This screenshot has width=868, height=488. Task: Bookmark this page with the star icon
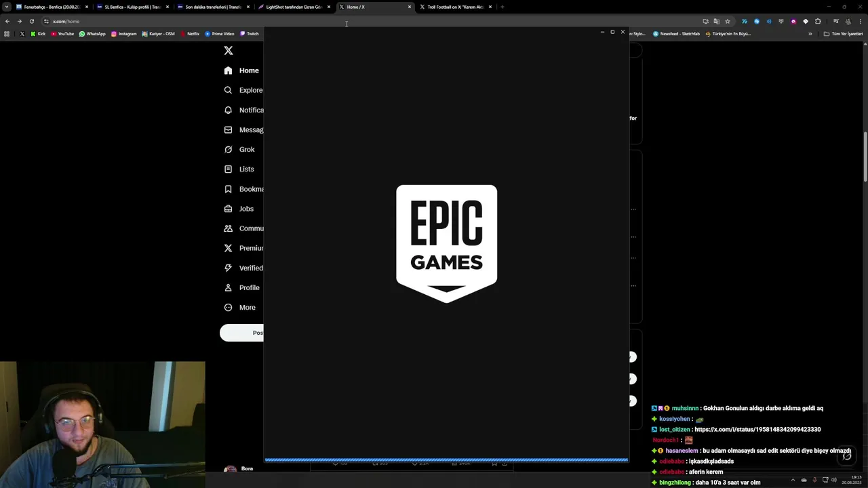[x=728, y=21]
